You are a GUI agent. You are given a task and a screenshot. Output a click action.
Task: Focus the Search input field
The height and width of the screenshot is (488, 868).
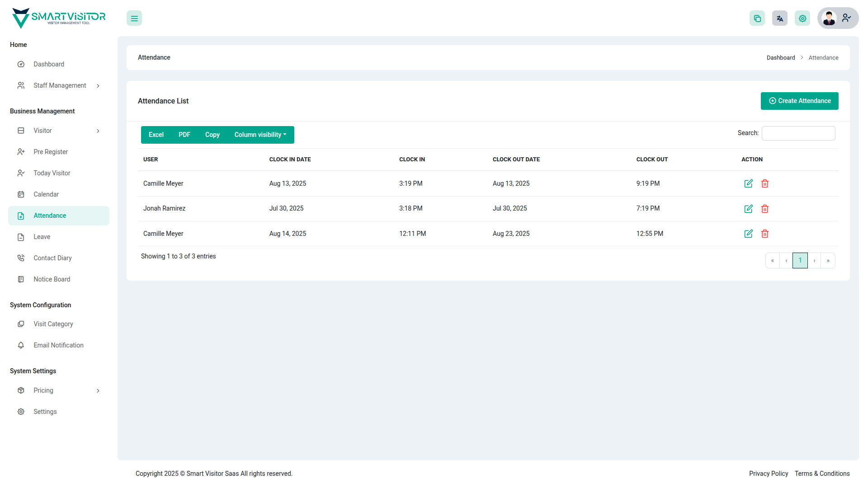pyautogui.click(x=798, y=133)
